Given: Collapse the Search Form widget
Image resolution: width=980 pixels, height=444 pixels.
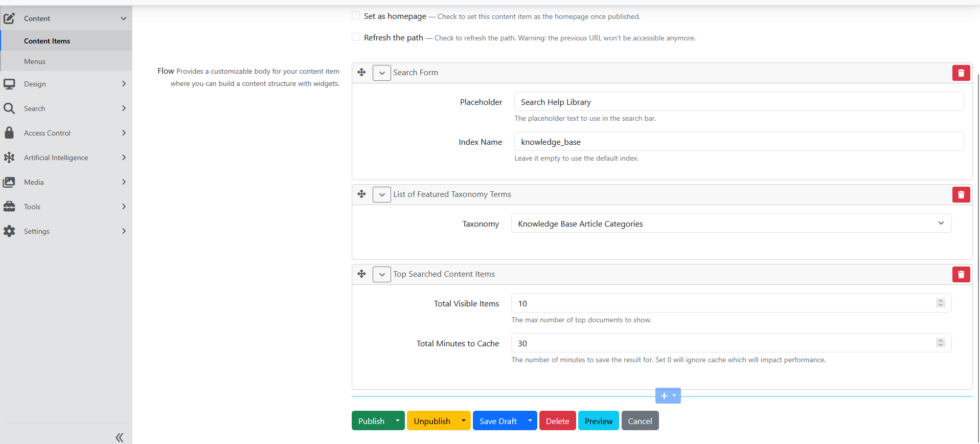Looking at the screenshot, I should click(382, 73).
